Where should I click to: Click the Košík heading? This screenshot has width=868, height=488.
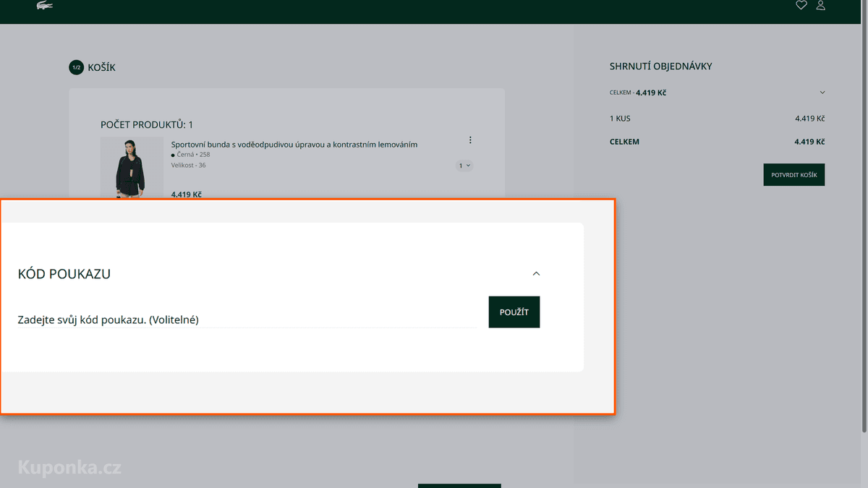[102, 67]
